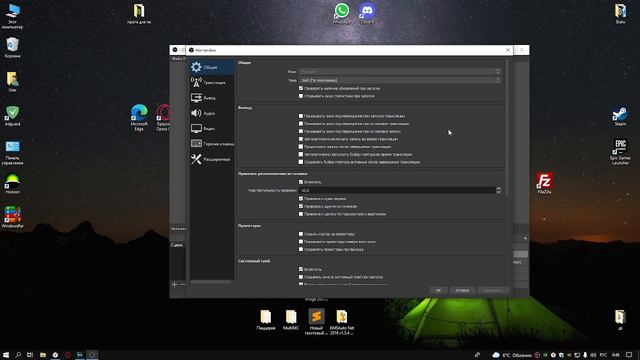Viewport: 640px width, 360px height.
Task: Click the Cancel (Отмена) button
Action: coord(462,290)
